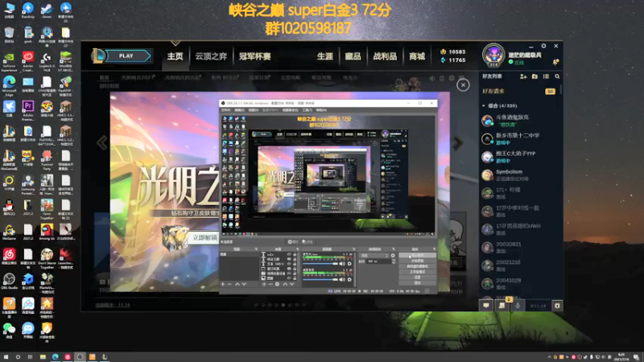Click the League client PLAY button

(x=128, y=56)
